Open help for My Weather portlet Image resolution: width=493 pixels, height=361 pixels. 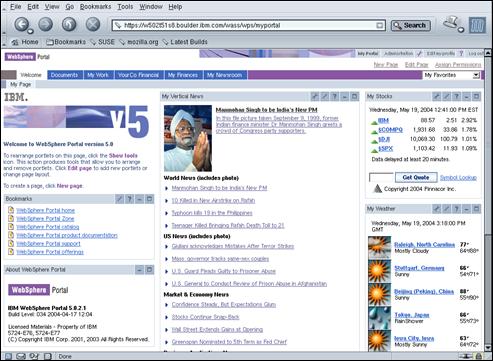(456, 209)
